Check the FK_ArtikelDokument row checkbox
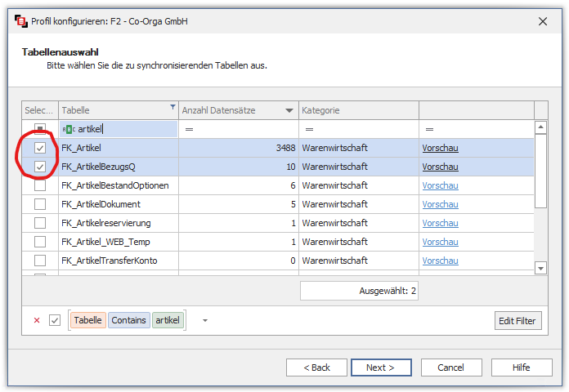Viewport: 569px width, 392px height. 40,204
